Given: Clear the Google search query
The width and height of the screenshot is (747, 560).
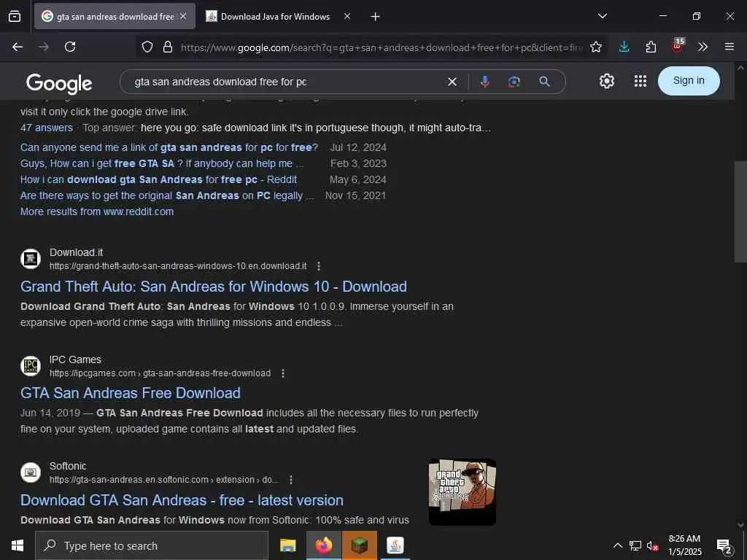Looking at the screenshot, I should (452, 82).
